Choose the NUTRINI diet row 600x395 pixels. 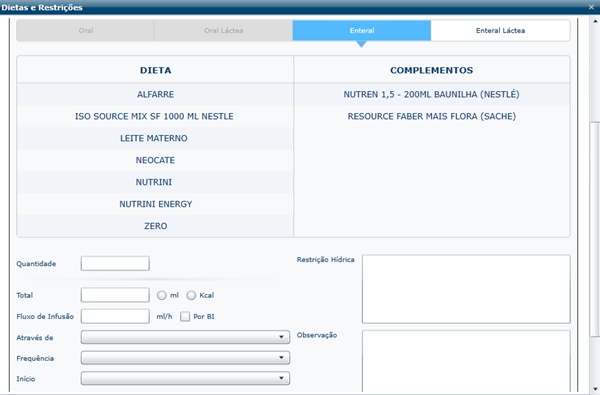pyautogui.click(x=155, y=182)
